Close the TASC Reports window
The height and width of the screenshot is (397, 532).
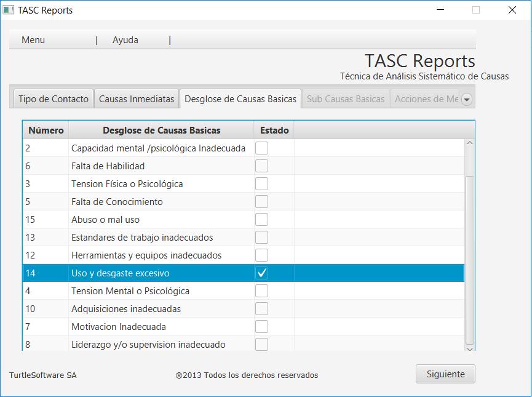[x=512, y=10]
